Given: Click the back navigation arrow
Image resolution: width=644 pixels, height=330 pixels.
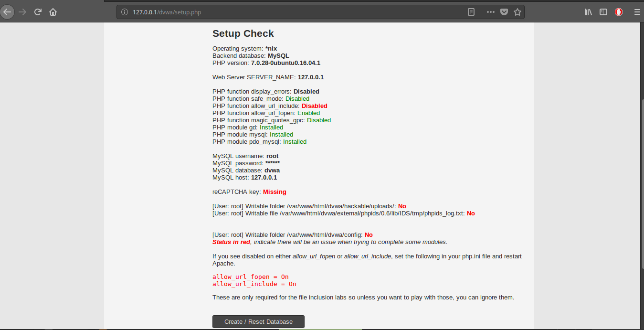Looking at the screenshot, I should (x=7, y=12).
